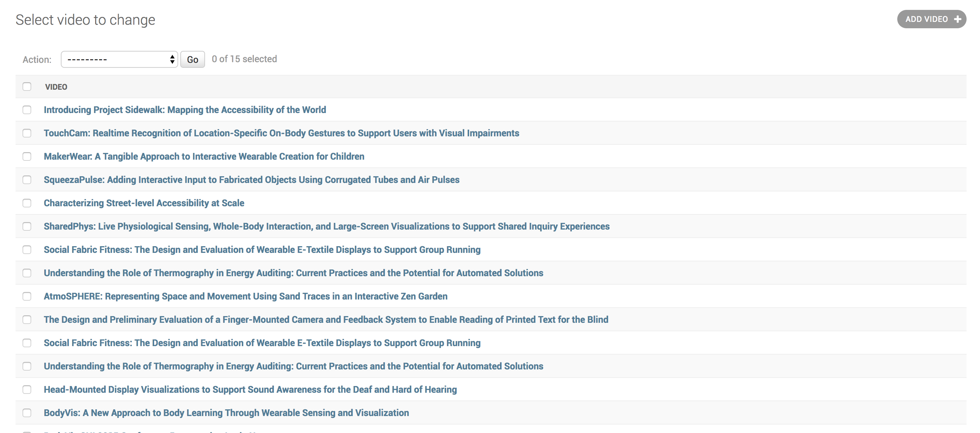
Task: Click the Head-Mounted Display Visualizations link
Action: pos(250,389)
